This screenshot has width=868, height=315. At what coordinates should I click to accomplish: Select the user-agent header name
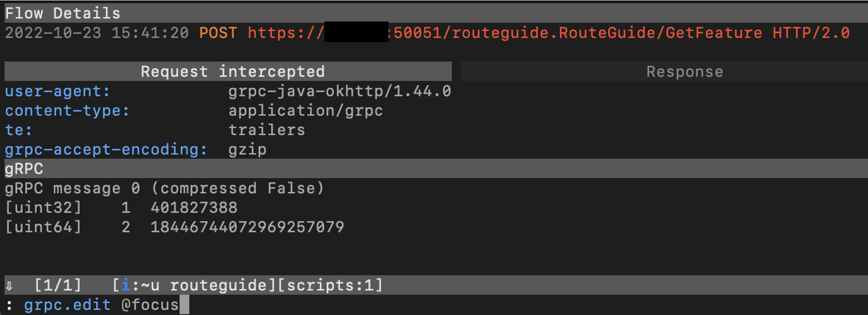[x=57, y=91]
